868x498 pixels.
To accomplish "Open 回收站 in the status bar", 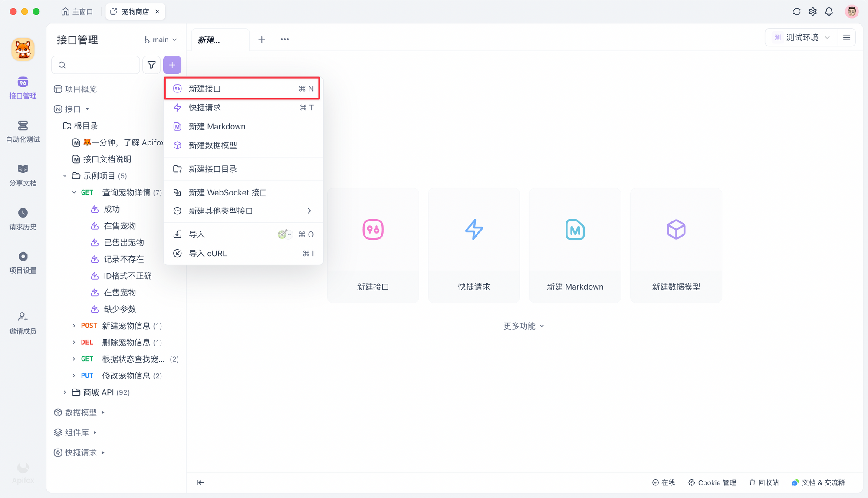I will coord(764,482).
